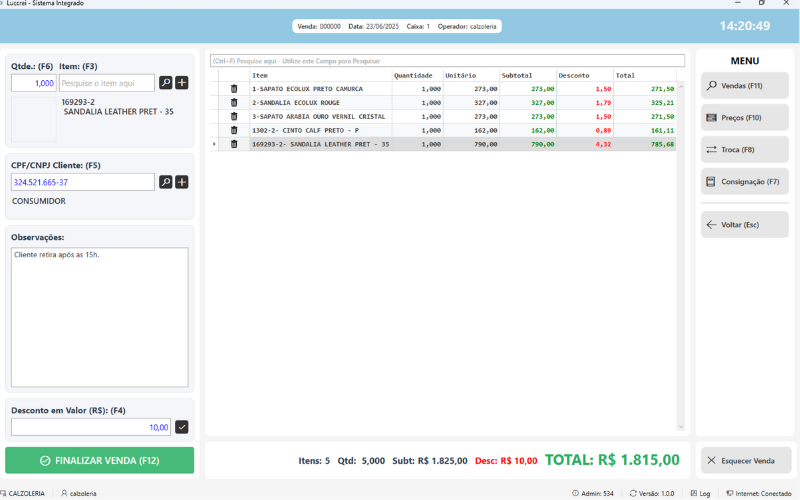Viewport: 800px width, 500px height.
Task: Click Subt: R$ 1.825,00 summary text
Action: click(x=430, y=461)
